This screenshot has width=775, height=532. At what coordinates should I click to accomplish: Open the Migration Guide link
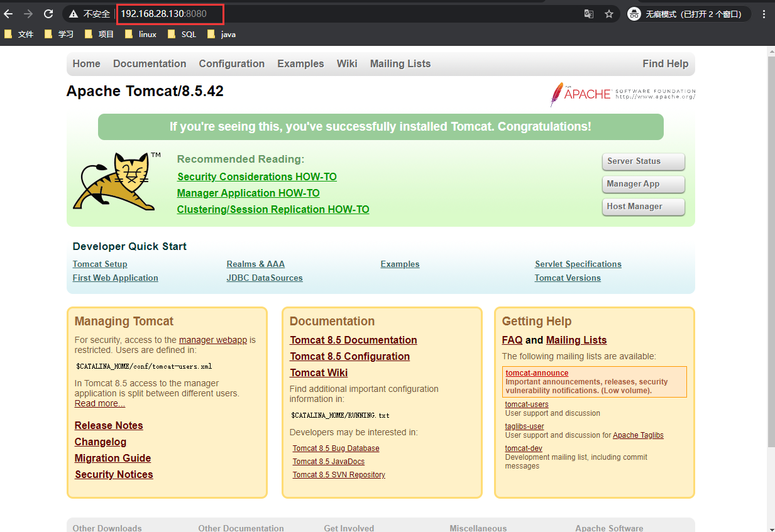tap(113, 459)
